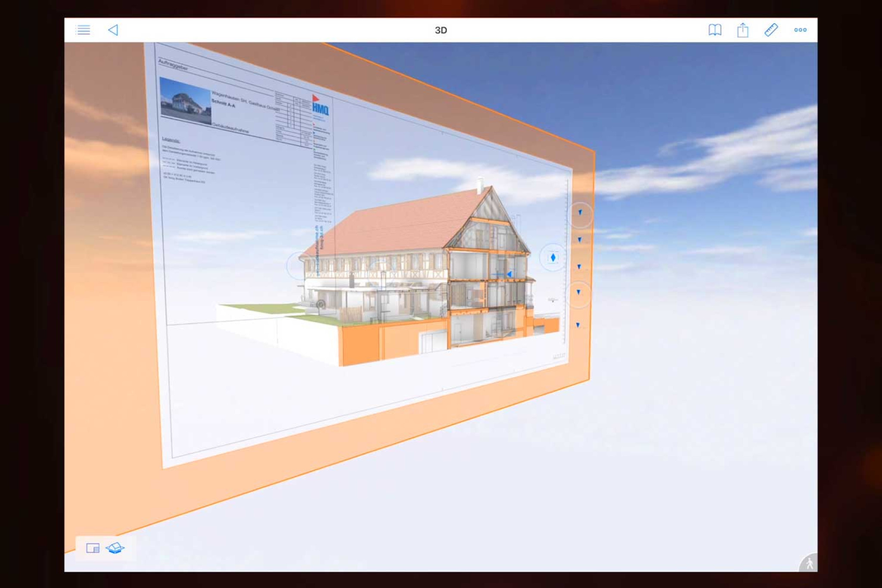Tap the circled blue diamond marker

tap(553, 258)
